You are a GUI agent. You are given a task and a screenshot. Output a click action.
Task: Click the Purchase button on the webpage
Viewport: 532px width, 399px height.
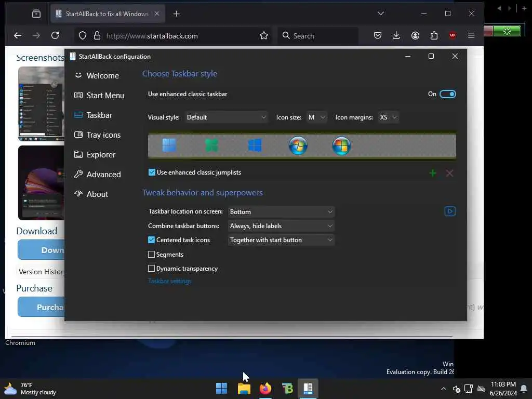click(x=41, y=307)
